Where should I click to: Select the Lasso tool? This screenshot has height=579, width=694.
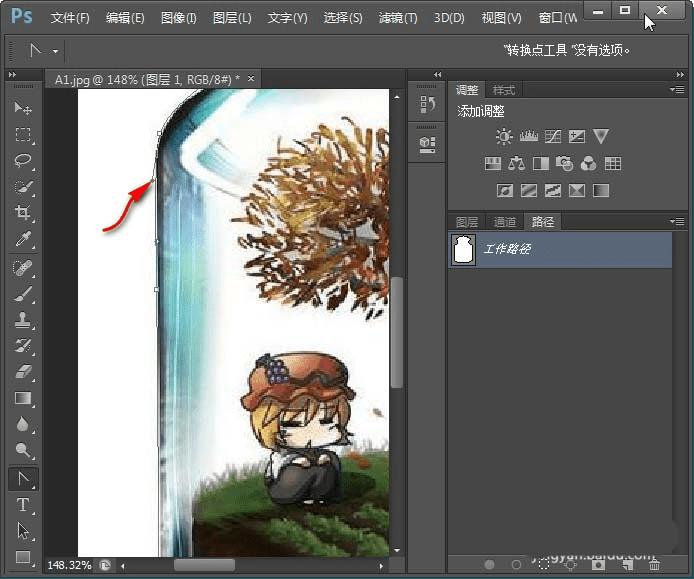pos(23,161)
